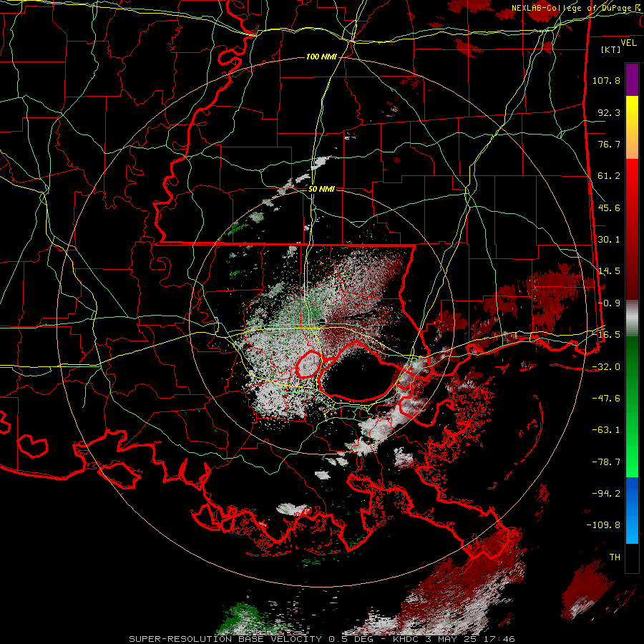Viewport: 644px width, 644px height.
Task: Click the 30.1 value on the velocity scale
Action: [x=609, y=240]
